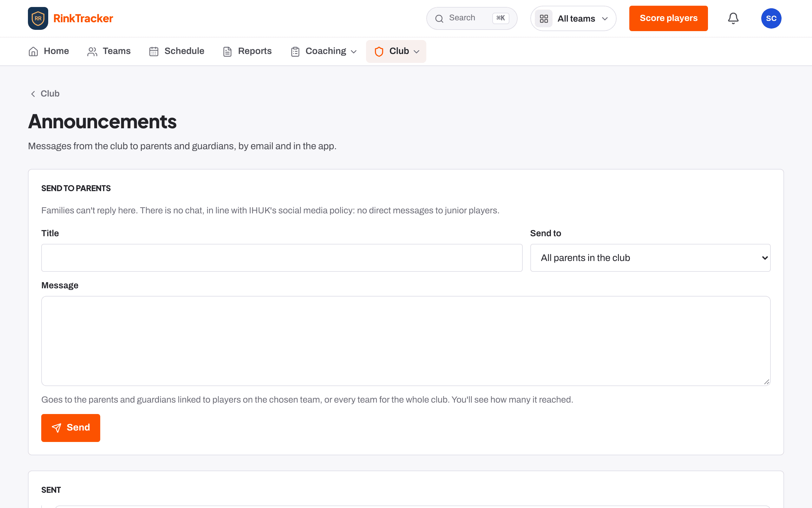Image resolution: width=812 pixels, height=508 pixels.
Task: Click the Teams people icon
Action: point(92,51)
